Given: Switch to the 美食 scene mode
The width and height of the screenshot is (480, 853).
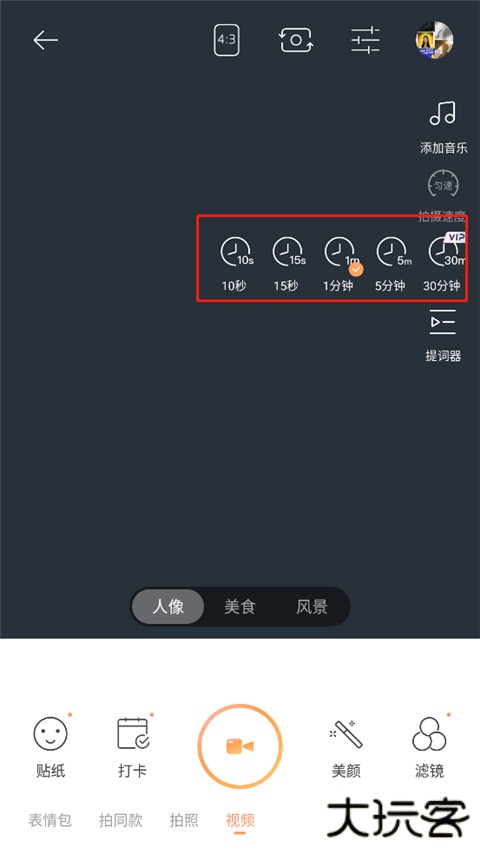Looking at the screenshot, I should (x=239, y=607).
